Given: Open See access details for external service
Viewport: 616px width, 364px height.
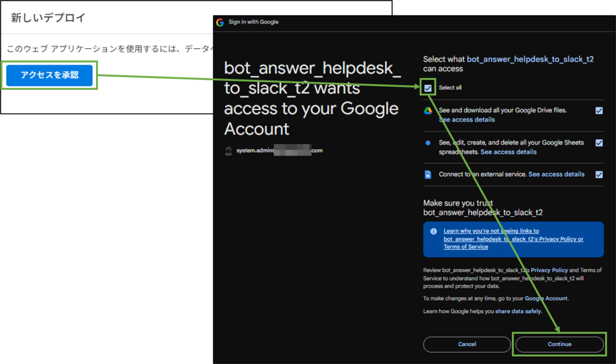Looking at the screenshot, I should [556, 174].
